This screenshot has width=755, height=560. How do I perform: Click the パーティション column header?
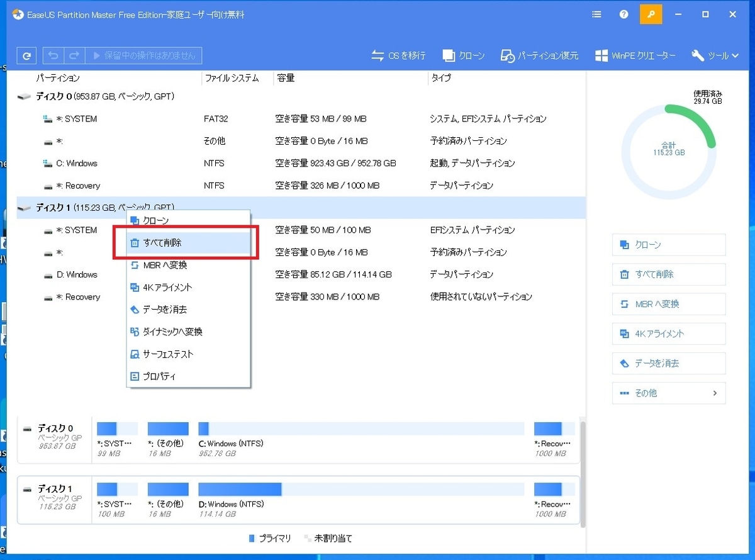58,78
